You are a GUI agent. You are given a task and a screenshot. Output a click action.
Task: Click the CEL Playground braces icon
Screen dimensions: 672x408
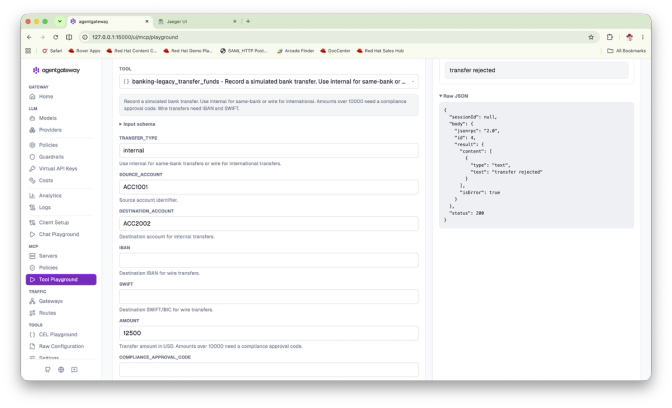pyautogui.click(x=32, y=335)
